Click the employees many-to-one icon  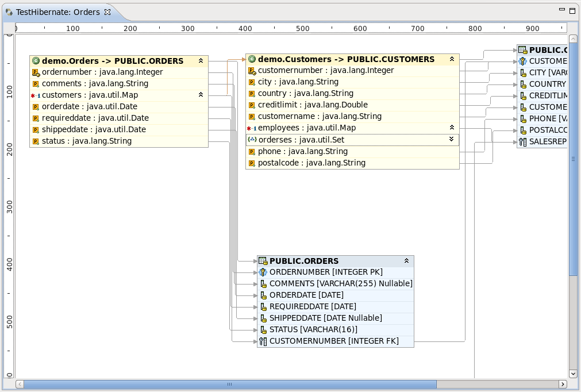tap(252, 128)
